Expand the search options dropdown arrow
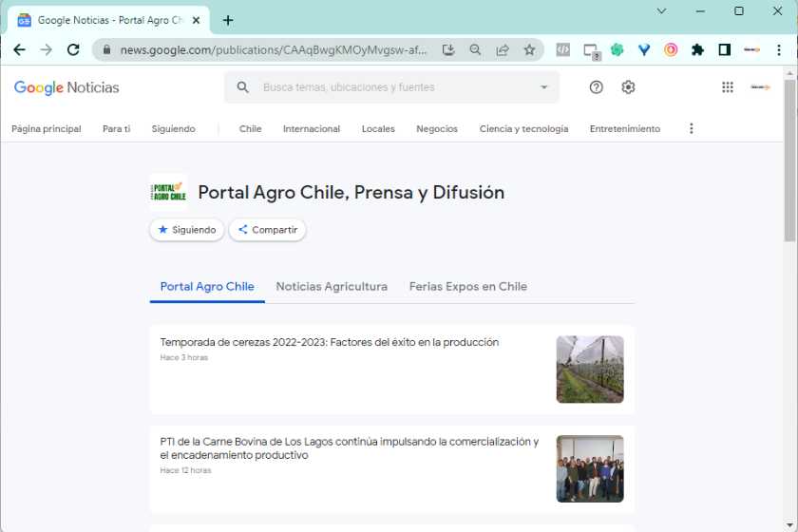Image resolution: width=798 pixels, height=532 pixels. (x=544, y=87)
